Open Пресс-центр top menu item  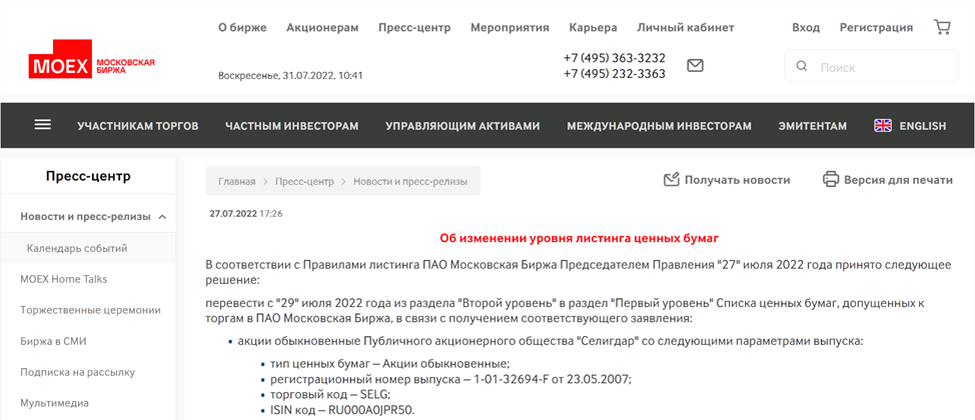[x=415, y=27]
